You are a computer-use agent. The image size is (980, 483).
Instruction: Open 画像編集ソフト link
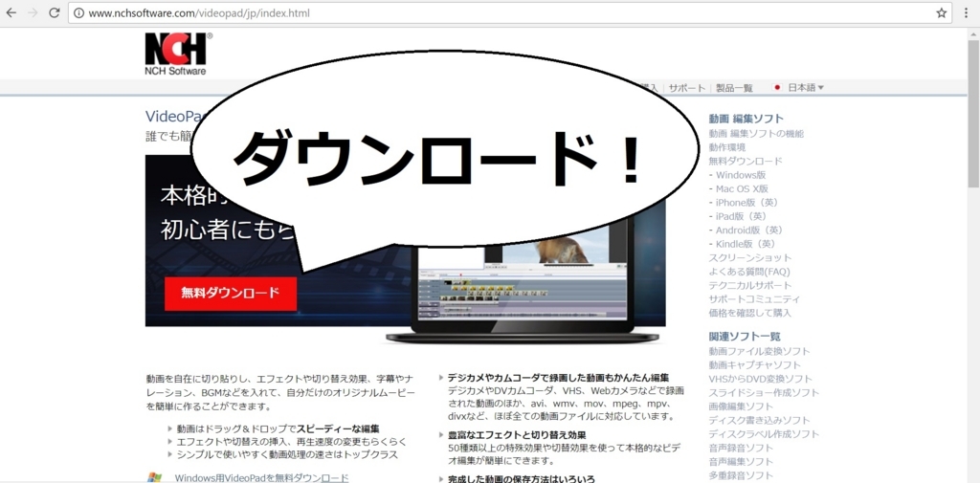(x=741, y=406)
